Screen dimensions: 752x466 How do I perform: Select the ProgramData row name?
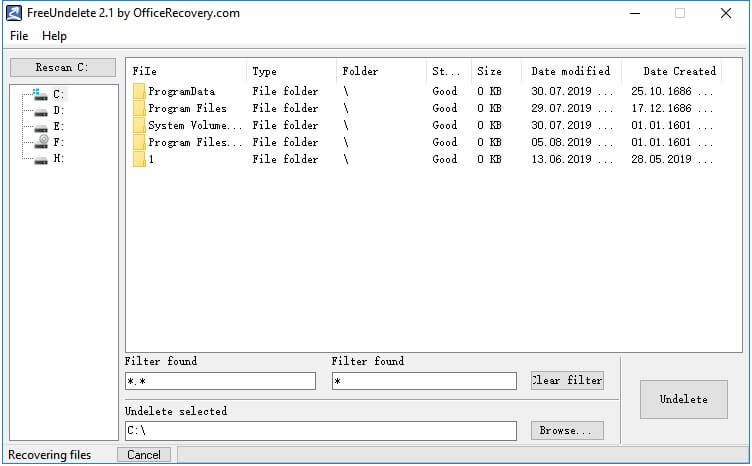click(x=181, y=92)
